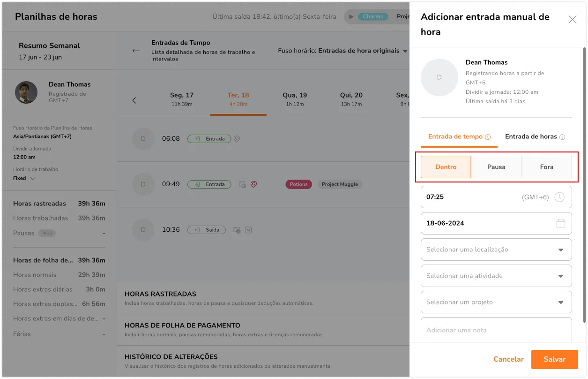588x379 pixels.
Task: Click the Entrada badge on the 06:08 entry
Action: point(209,139)
